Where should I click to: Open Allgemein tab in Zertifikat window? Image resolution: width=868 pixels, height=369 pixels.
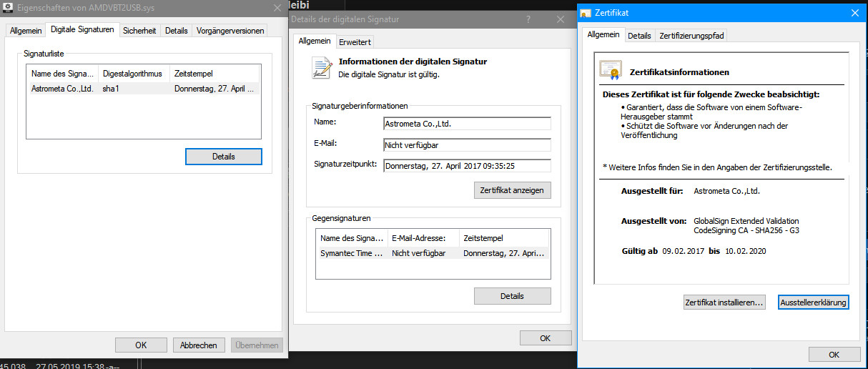pyautogui.click(x=603, y=34)
